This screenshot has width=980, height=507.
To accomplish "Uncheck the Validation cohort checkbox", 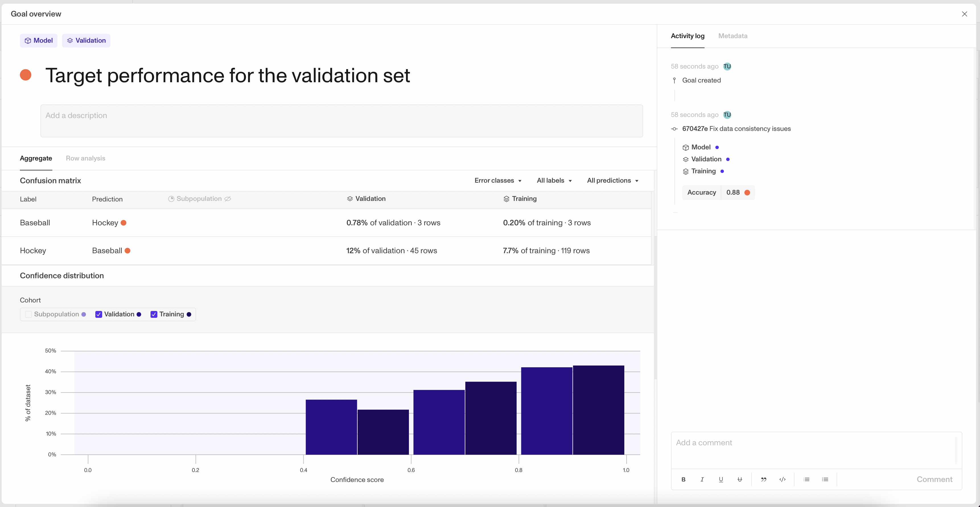I will pos(98,314).
